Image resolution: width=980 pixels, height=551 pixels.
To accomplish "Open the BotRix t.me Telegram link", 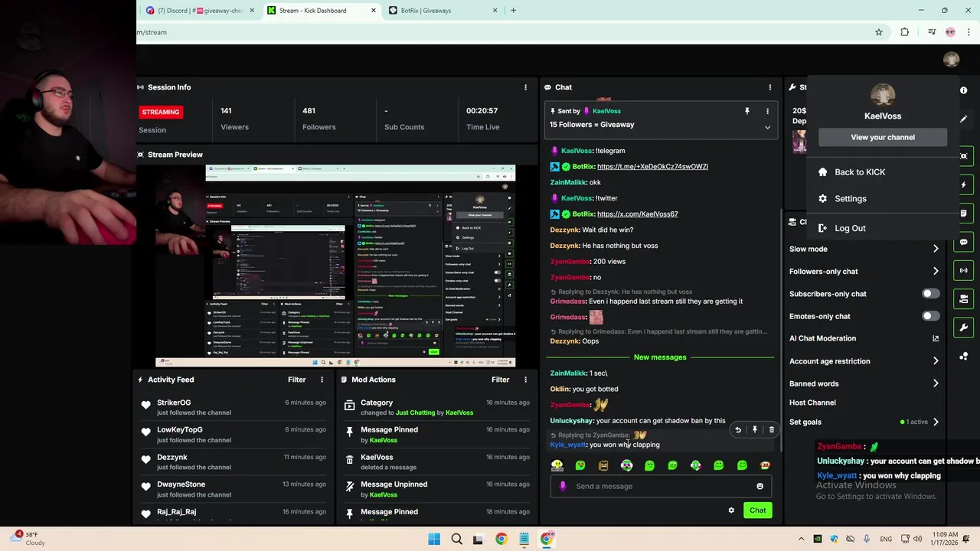I will coord(652,167).
